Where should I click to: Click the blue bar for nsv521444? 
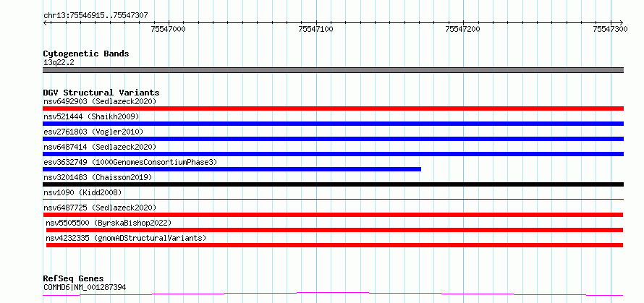pos(333,124)
